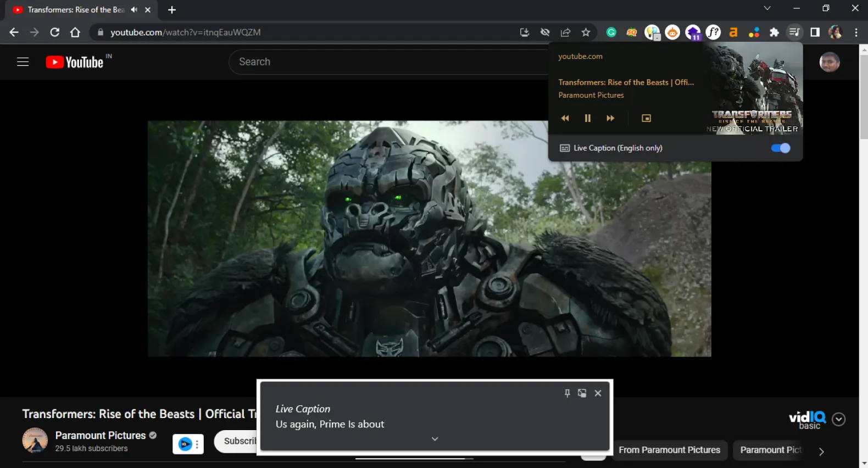This screenshot has width=868, height=468.
Task: Open the font identifier 'f?' extension
Action: coord(713,32)
